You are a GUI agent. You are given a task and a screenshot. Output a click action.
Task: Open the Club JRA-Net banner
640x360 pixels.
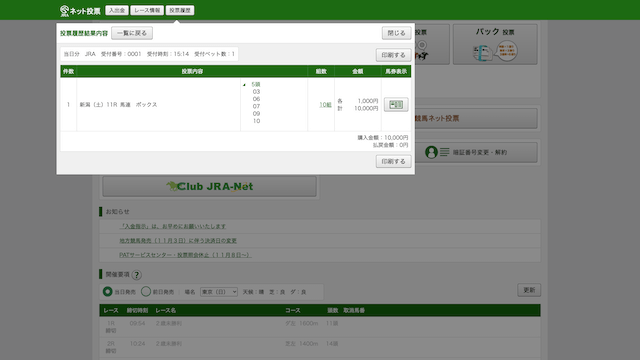coord(209,187)
